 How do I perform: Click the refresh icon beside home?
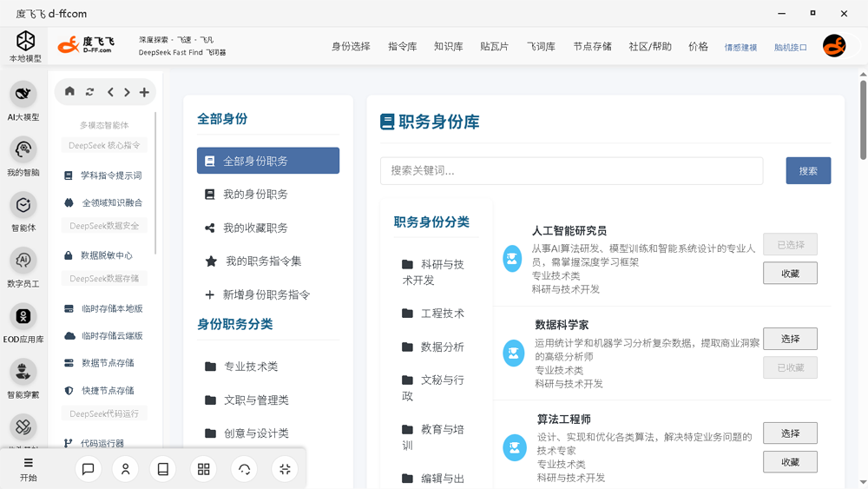click(x=89, y=92)
